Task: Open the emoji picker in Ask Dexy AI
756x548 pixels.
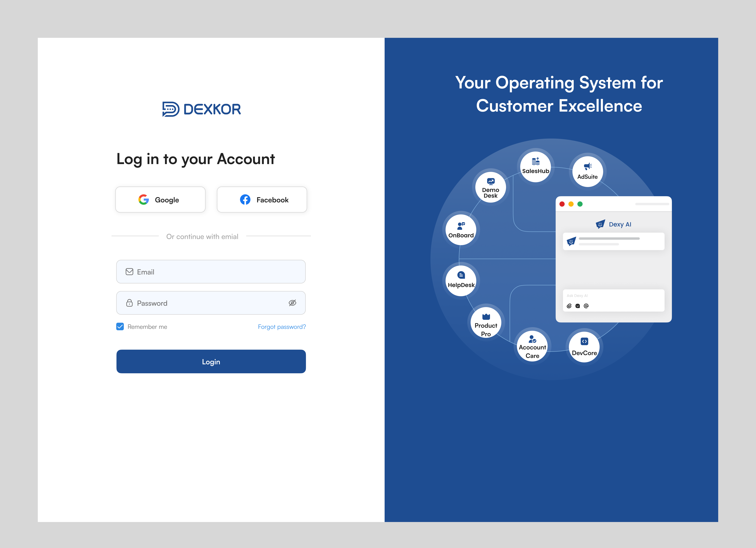Action: 578,306
